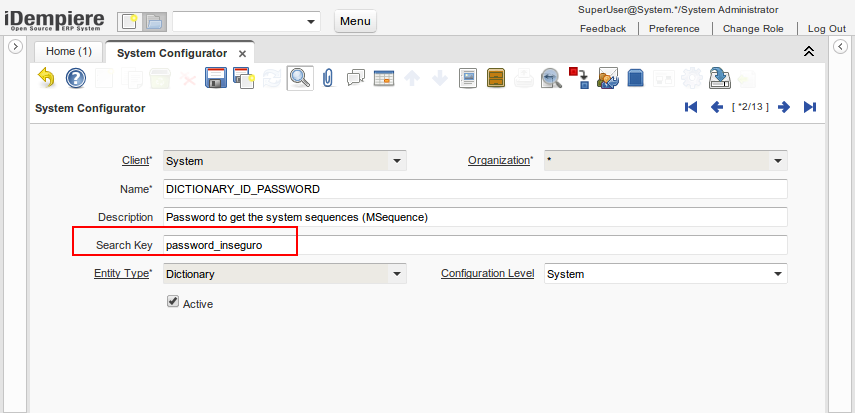Open the Attachment paperclip icon

327,78
